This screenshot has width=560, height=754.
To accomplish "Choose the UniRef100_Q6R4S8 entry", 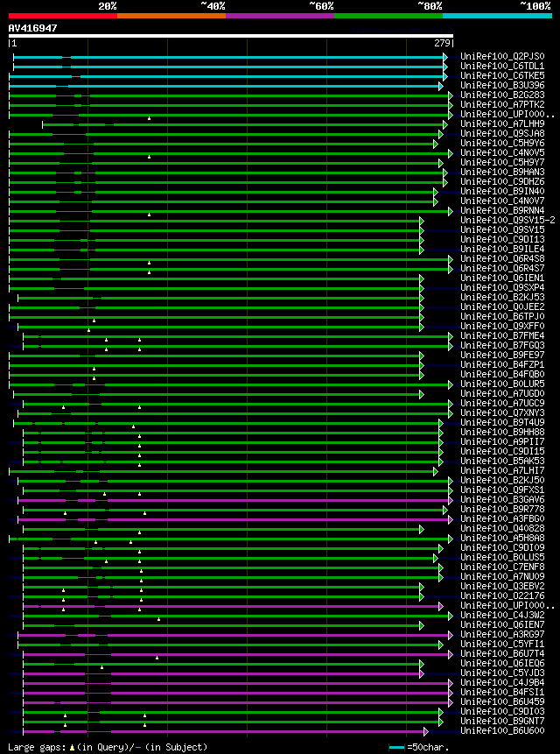I will click(x=502, y=259).
